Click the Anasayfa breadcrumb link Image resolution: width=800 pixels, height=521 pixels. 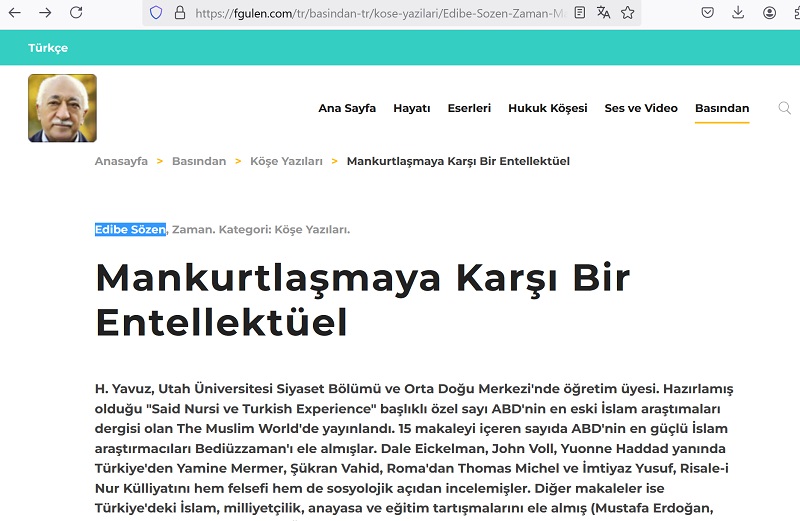(x=121, y=161)
